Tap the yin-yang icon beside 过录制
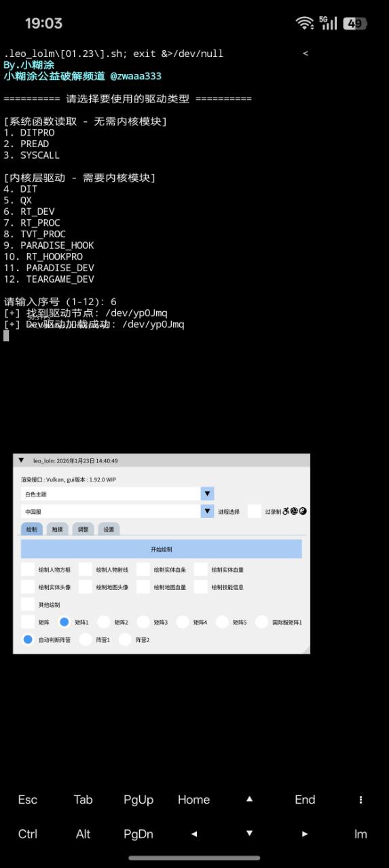The width and height of the screenshot is (389, 868). coord(303,511)
